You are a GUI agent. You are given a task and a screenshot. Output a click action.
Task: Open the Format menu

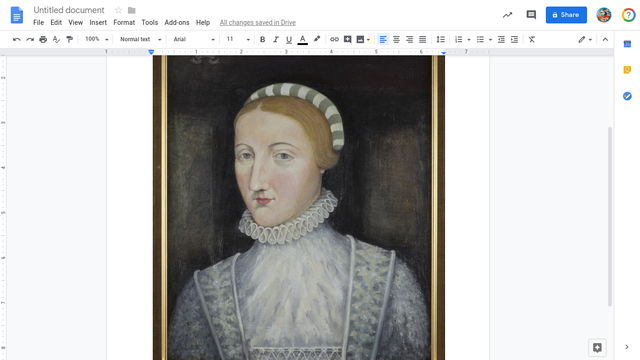(124, 22)
